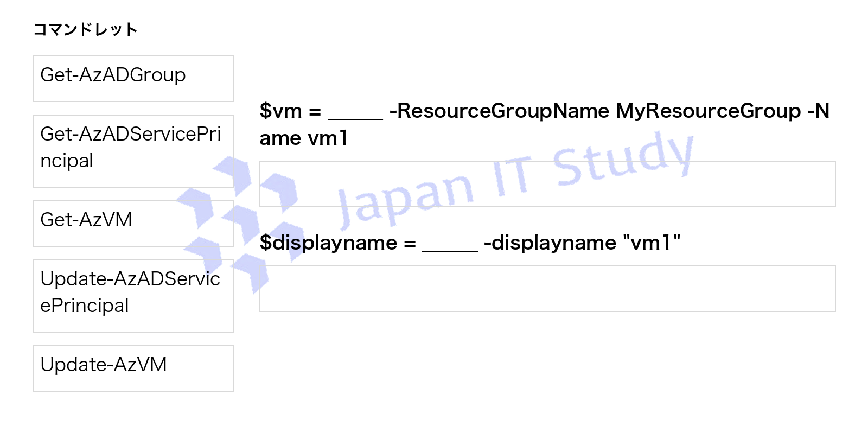Click the コマンドレット heading text

[85, 29]
